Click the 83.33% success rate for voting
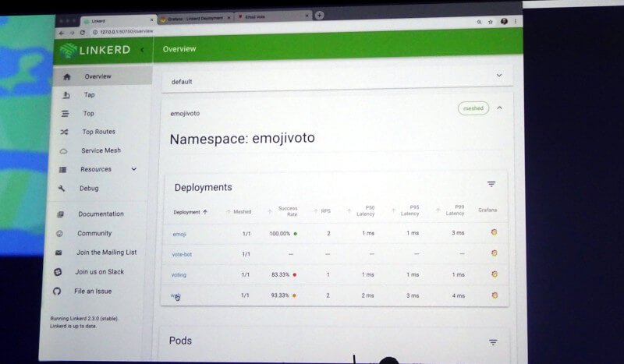 click(281, 274)
